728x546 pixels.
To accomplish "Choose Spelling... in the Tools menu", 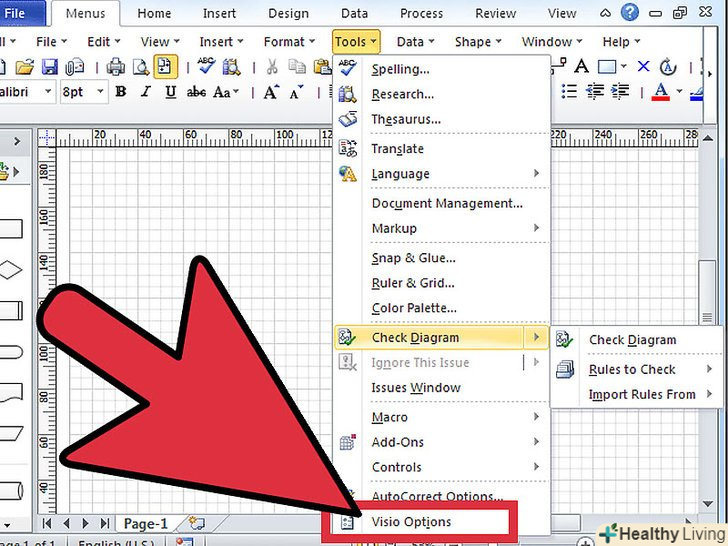I will click(442, 69).
